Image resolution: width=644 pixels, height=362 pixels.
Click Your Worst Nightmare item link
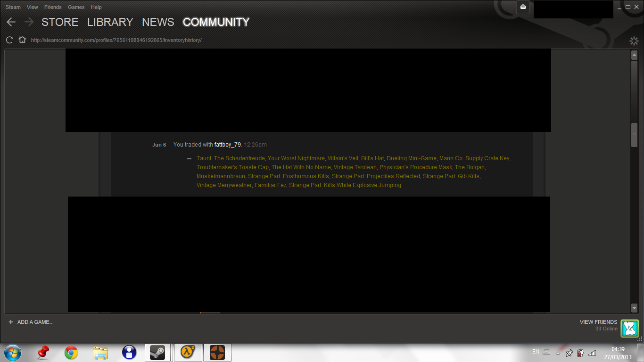(296, 158)
